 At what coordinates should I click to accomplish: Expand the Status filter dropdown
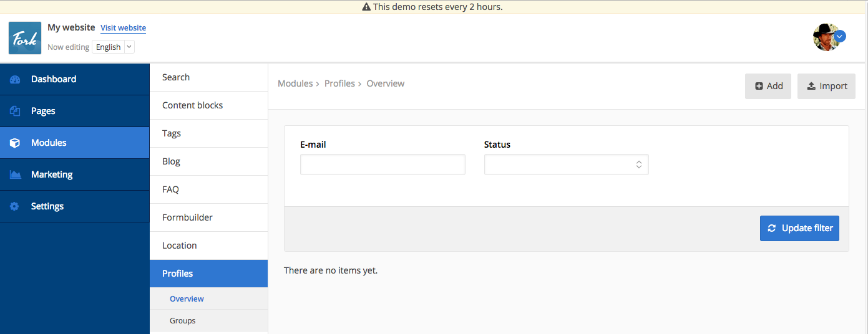(x=566, y=165)
